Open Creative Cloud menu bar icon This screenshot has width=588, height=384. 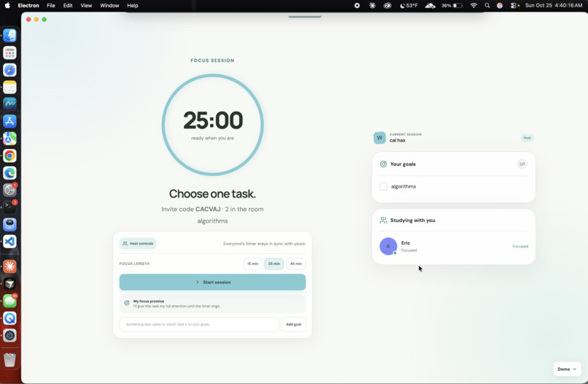coord(387,6)
